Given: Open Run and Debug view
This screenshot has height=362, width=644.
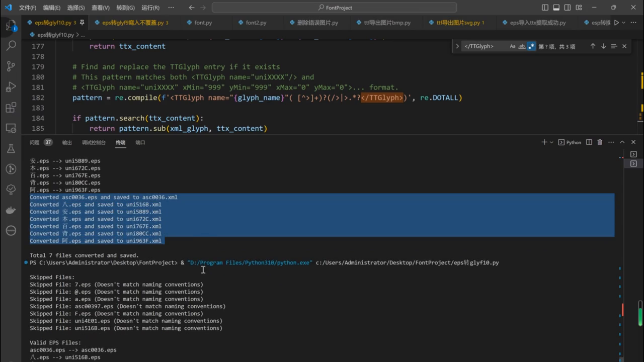Looking at the screenshot, I should point(11,87).
